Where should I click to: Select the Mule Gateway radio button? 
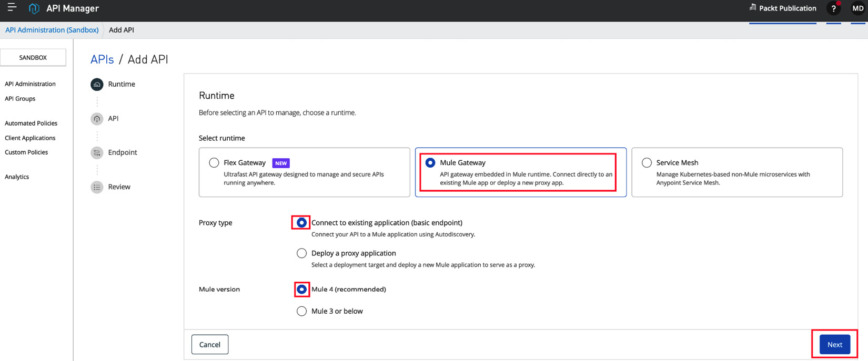430,163
